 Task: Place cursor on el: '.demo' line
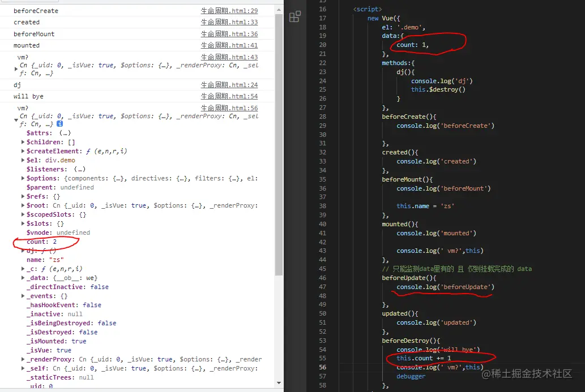403,27
